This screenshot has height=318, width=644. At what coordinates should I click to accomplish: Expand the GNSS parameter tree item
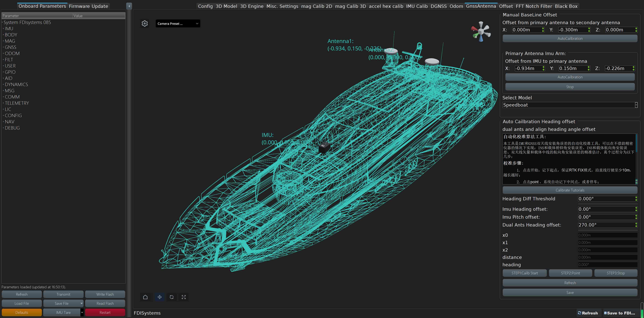coord(3,47)
